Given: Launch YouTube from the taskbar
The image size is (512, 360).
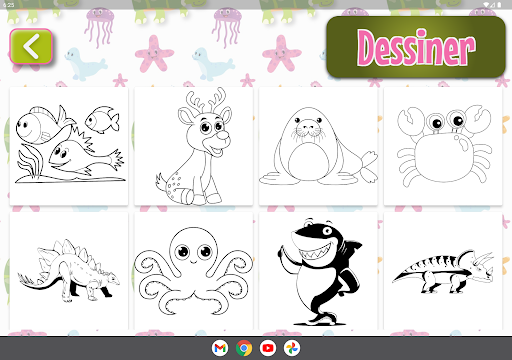Looking at the screenshot, I should tap(268, 348).
